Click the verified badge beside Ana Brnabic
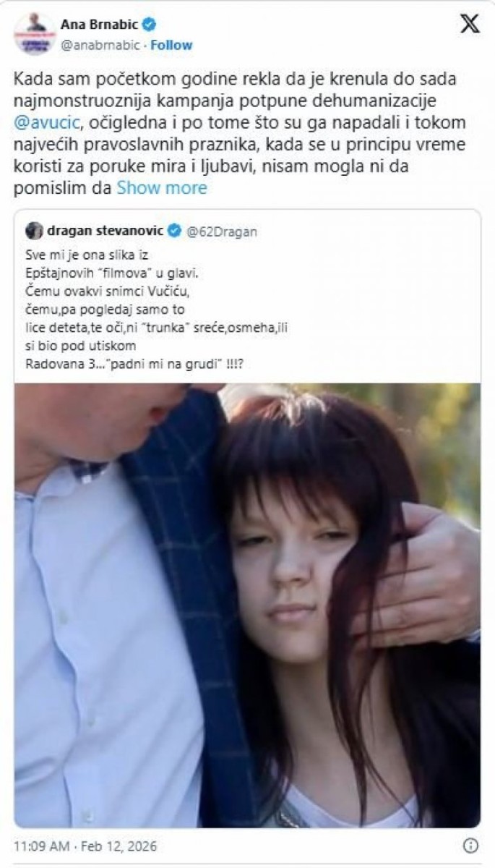Image resolution: width=495 pixels, height=868 pixels. [149, 25]
